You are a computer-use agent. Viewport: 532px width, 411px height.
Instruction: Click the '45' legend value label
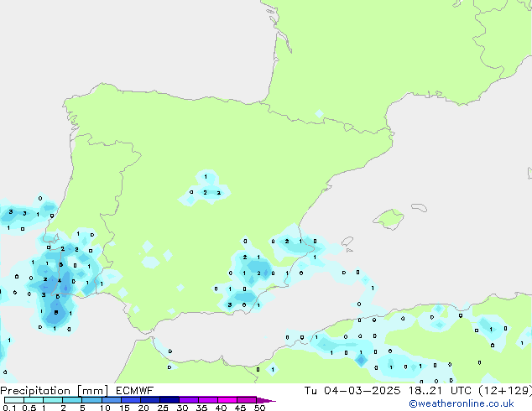pos(240,408)
